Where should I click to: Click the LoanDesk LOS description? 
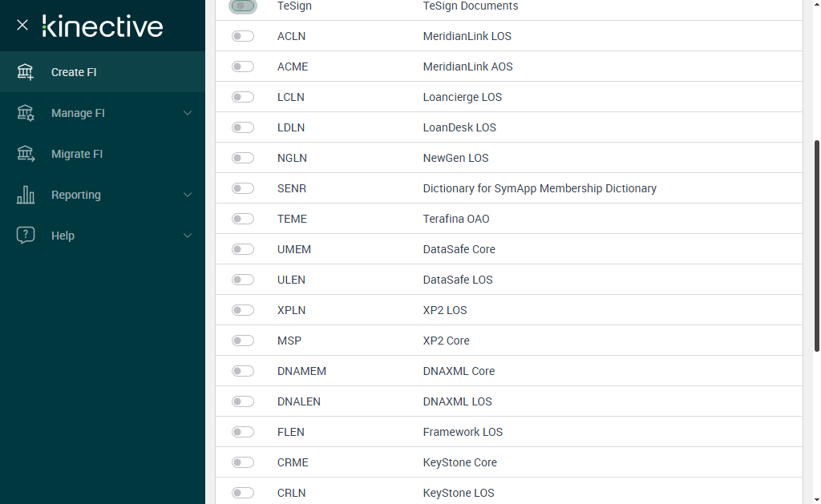click(459, 127)
